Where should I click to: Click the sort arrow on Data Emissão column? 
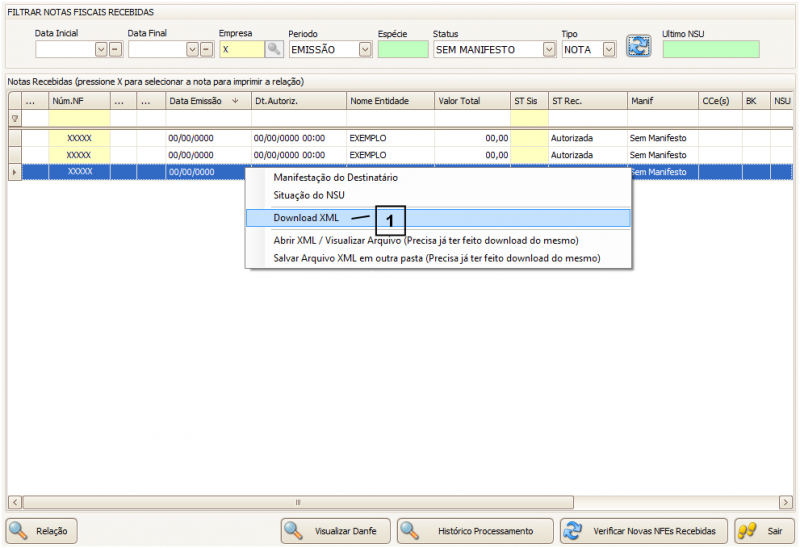235,101
